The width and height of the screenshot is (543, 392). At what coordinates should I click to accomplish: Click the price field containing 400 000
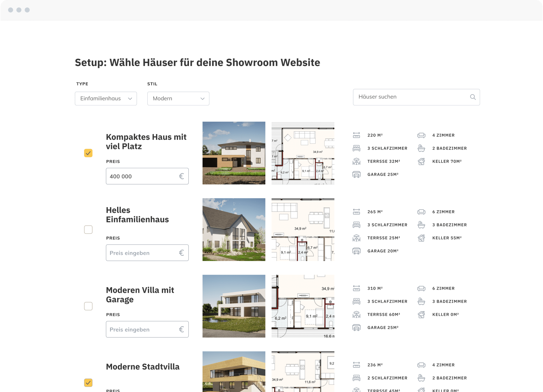pos(147,176)
